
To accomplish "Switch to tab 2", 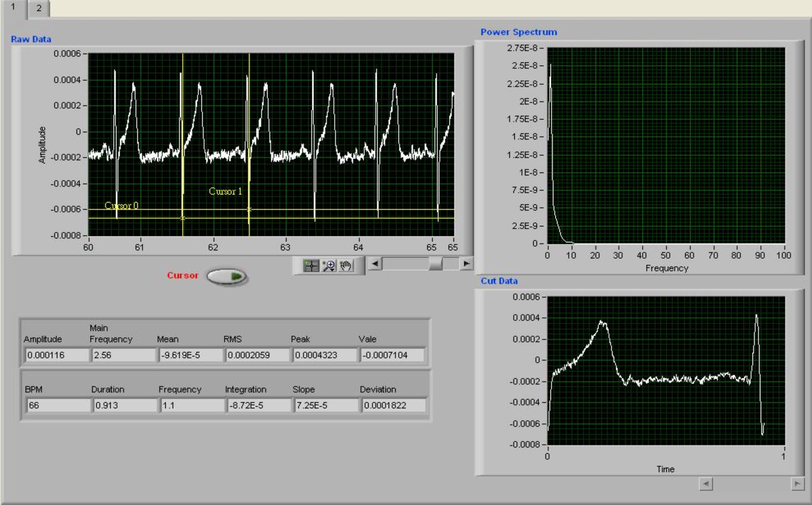I will [x=39, y=8].
